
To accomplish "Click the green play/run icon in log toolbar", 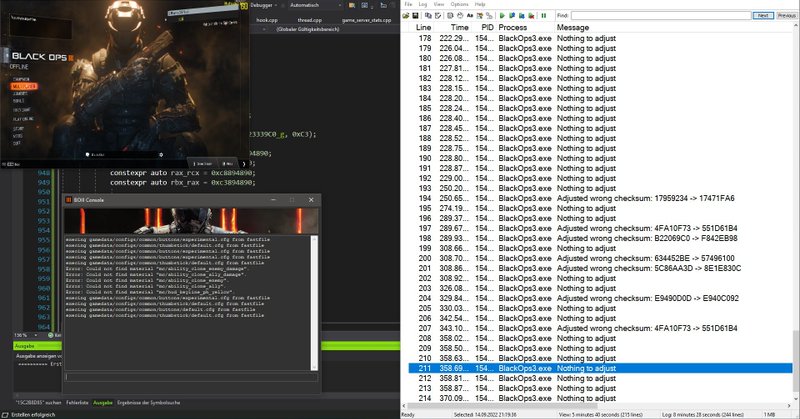I will [503, 16].
